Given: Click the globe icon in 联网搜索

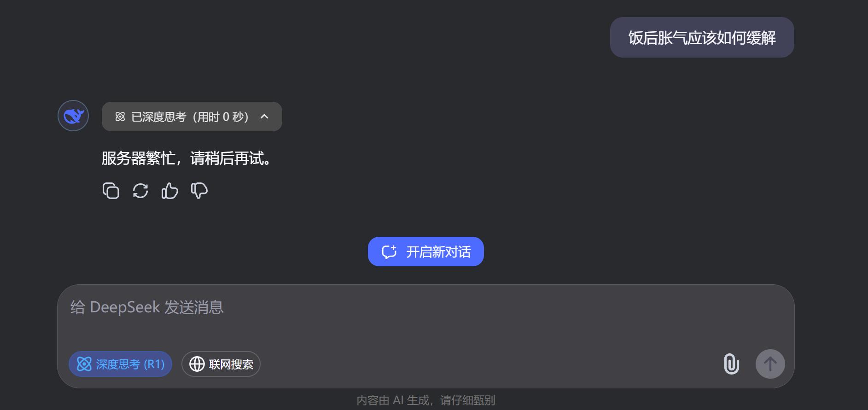Looking at the screenshot, I should click(x=197, y=364).
